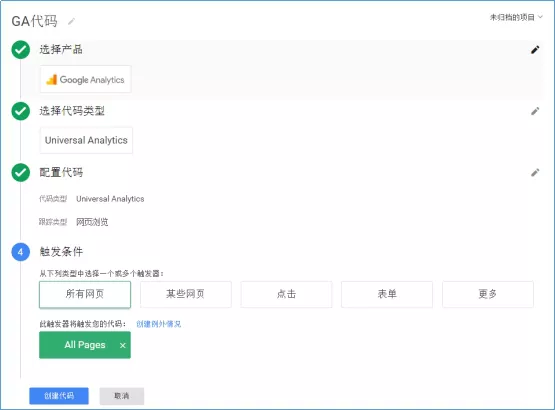Open the 更多 trigger options
Viewport: 555px width, 410px height.
pos(488,294)
